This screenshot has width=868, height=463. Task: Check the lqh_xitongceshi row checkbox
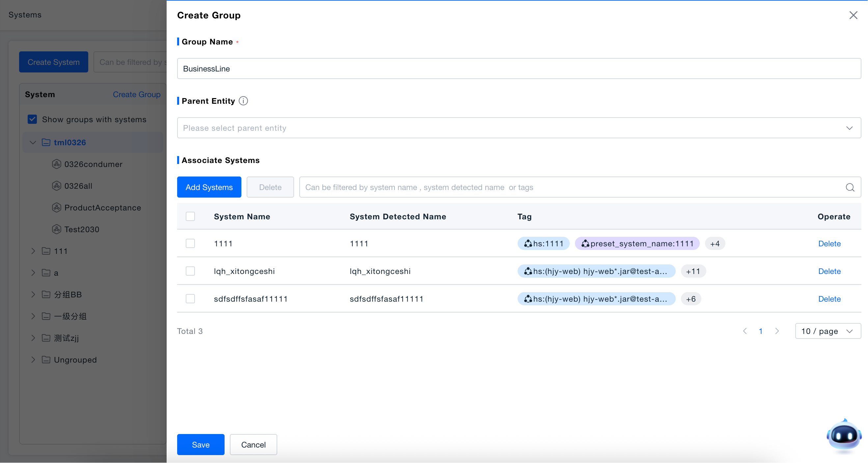point(190,271)
